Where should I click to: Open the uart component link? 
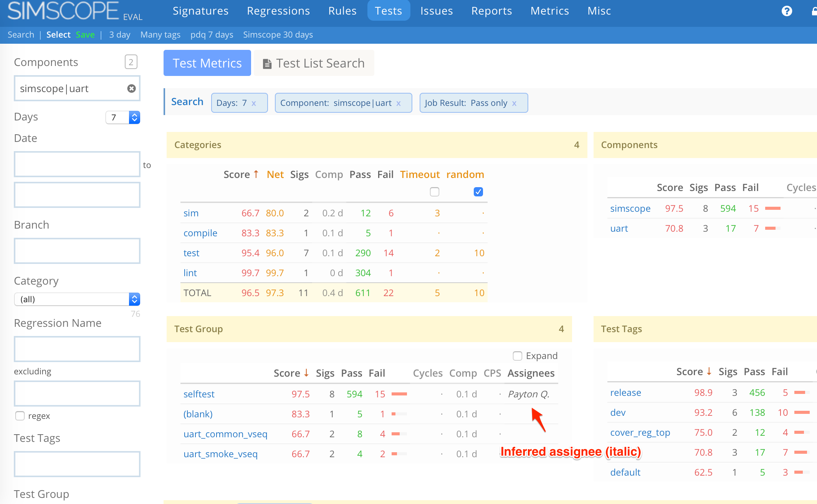tap(619, 228)
